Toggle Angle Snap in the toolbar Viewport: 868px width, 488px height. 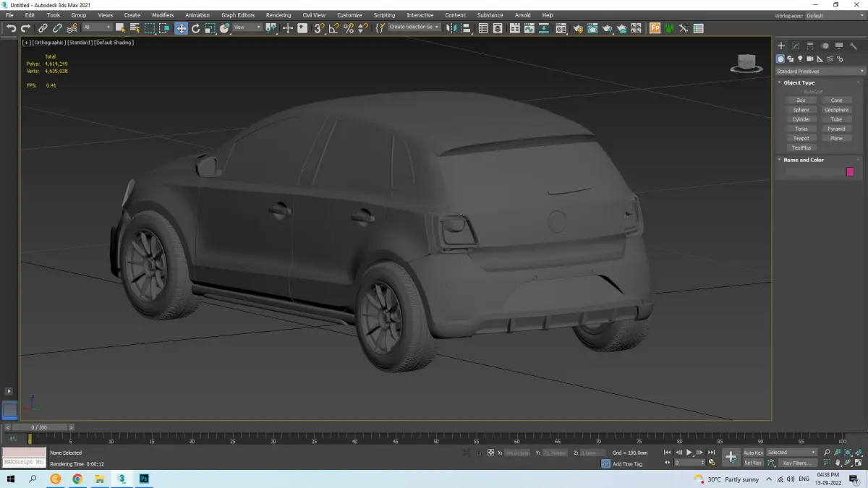point(333,28)
